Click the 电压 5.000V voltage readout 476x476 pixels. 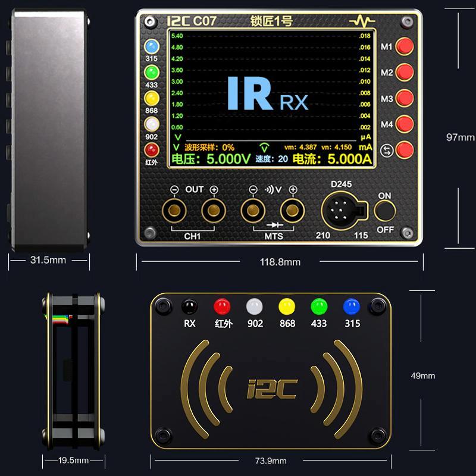pyautogui.click(x=211, y=159)
